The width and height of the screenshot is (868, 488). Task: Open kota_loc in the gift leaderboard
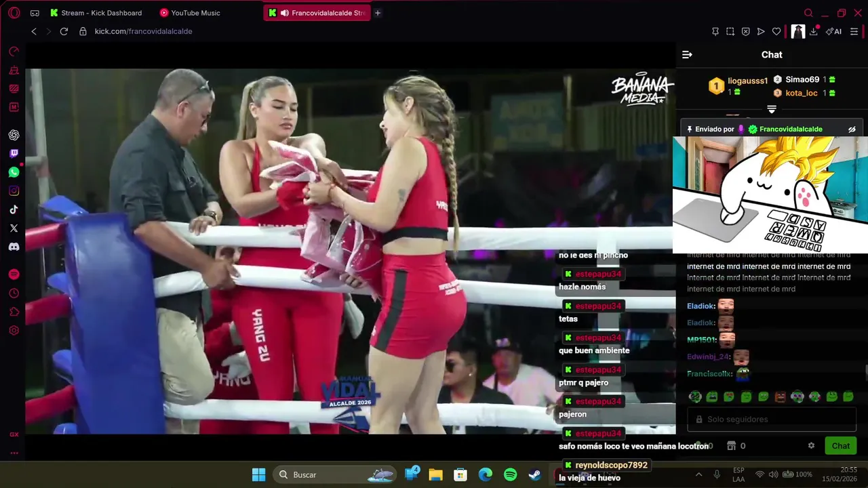802,93
